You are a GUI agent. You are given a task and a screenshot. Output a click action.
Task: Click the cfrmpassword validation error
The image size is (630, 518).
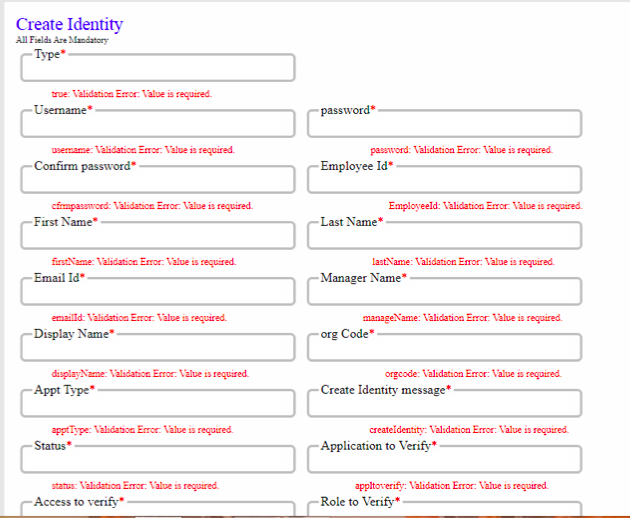tap(152, 205)
